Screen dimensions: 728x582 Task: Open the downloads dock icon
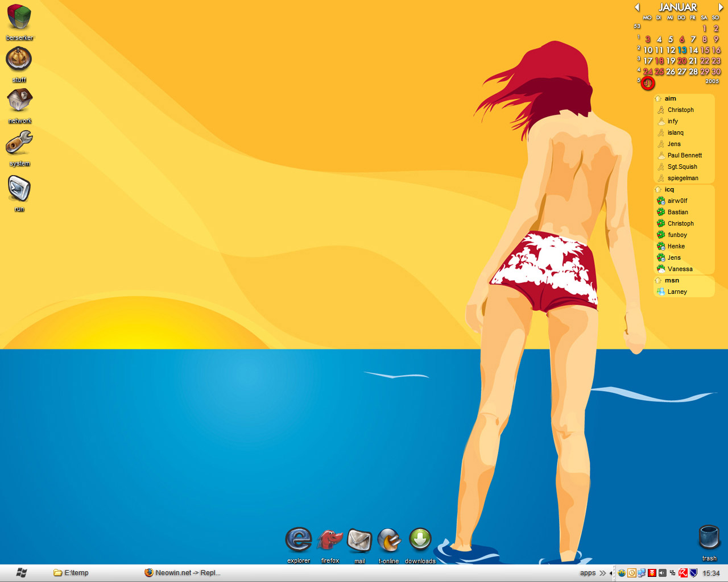420,540
